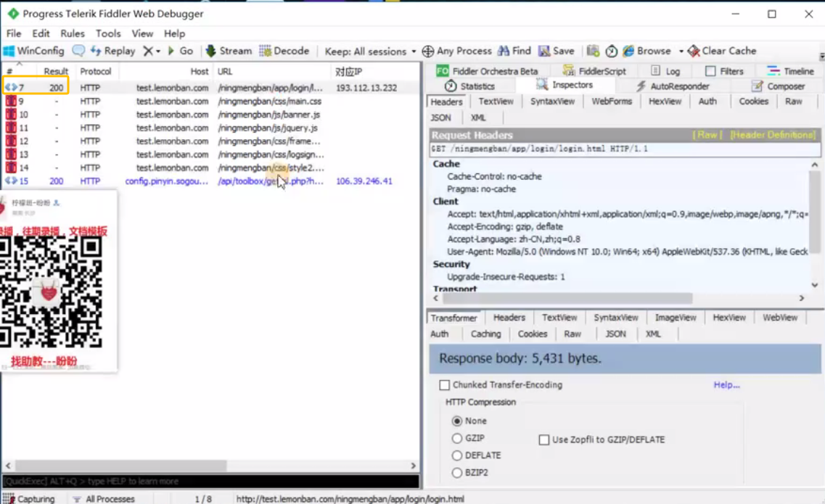Select BZIP2 compression radio button
The image size is (825, 504).
[x=457, y=473]
